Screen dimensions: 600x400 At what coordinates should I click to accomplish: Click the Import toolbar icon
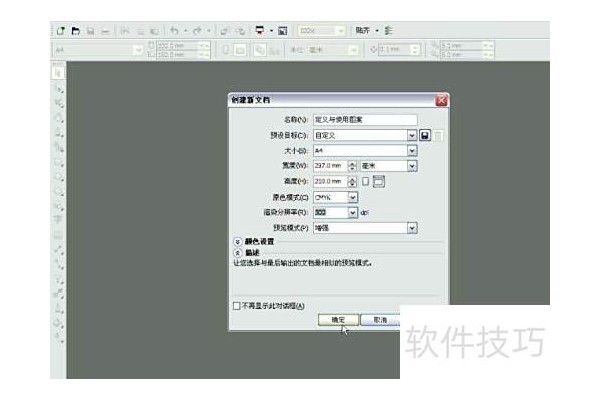click(225, 31)
